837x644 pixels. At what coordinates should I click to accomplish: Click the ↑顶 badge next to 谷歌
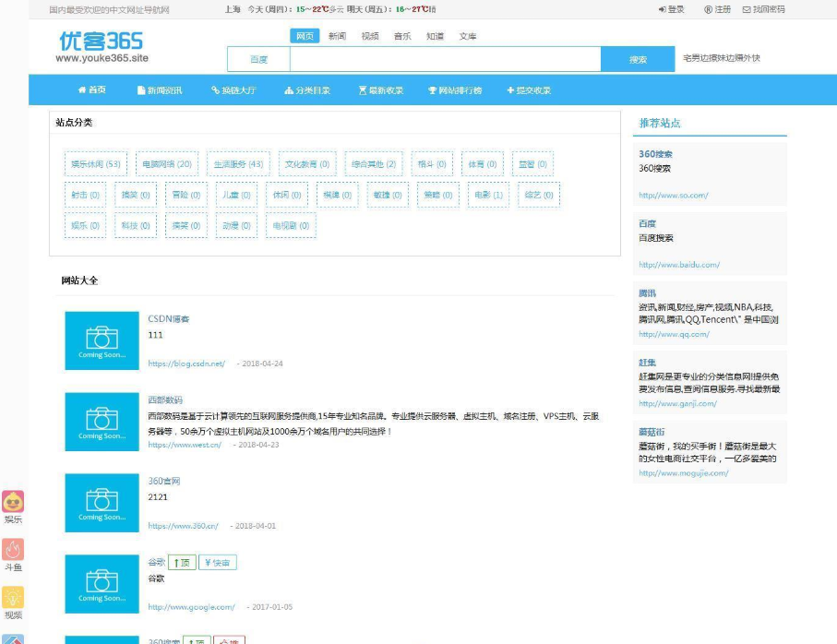tap(181, 562)
